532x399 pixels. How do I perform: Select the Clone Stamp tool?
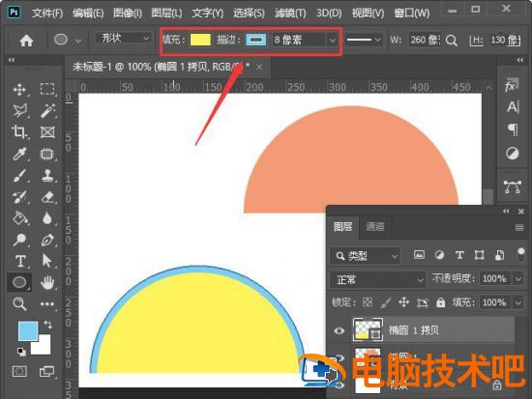(x=47, y=176)
